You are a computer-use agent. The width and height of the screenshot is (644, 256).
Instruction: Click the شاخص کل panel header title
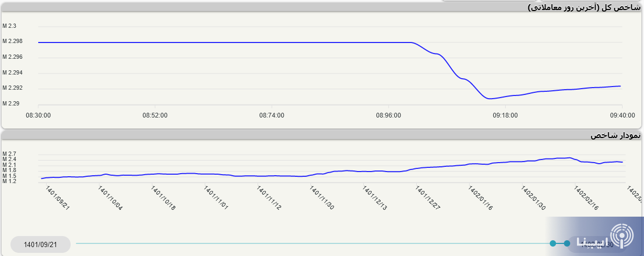[x=583, y=7]
